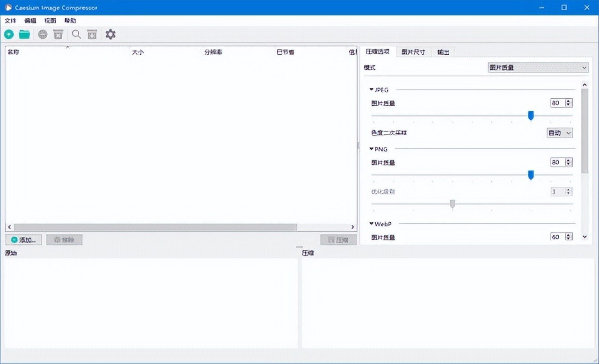
Task: Click the 原始 preview pane label
Action: click(11, 253)
